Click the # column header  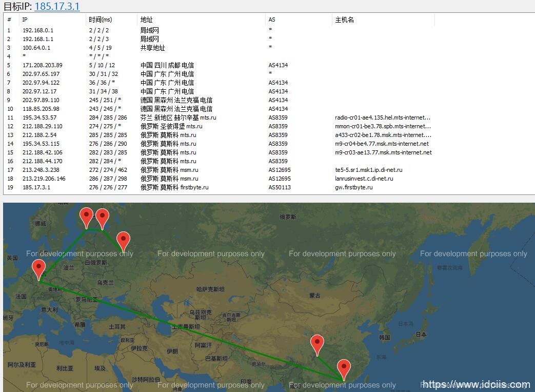tap(10, 19)
